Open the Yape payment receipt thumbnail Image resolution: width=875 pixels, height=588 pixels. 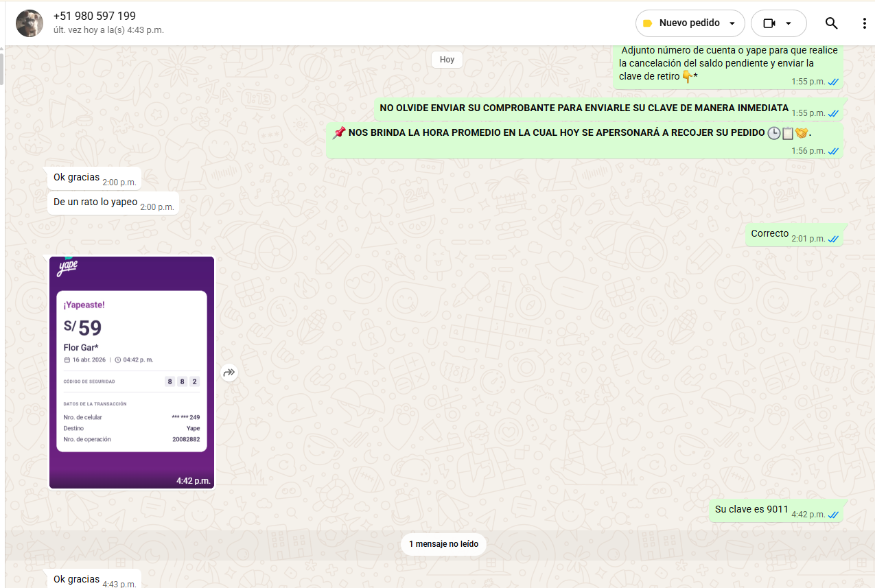(131, 372)
